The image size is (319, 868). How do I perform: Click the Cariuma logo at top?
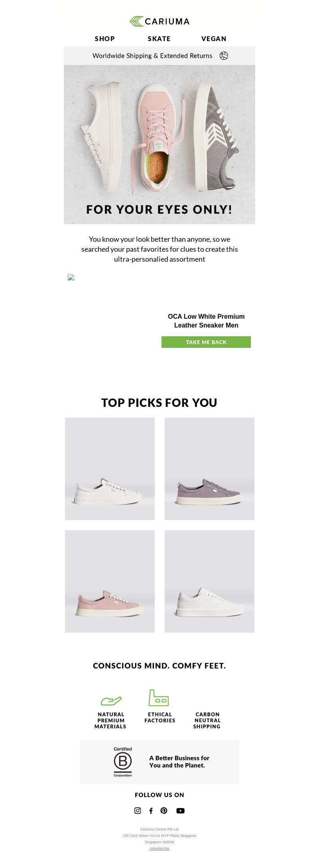click(159, 21)
